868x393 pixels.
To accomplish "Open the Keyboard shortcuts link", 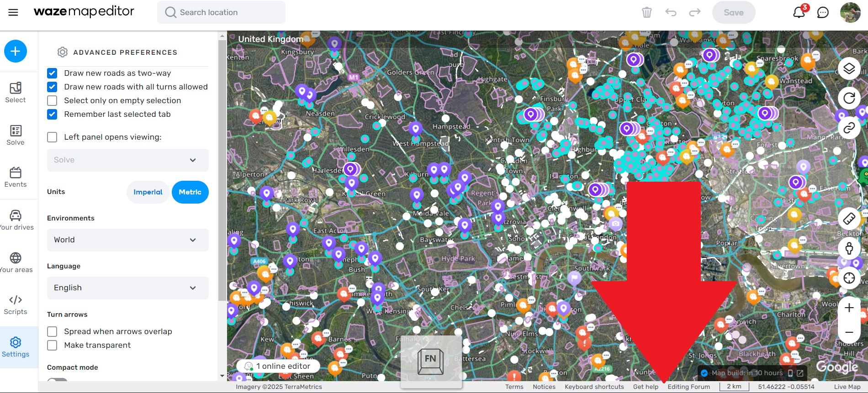I will pos(594,387).
